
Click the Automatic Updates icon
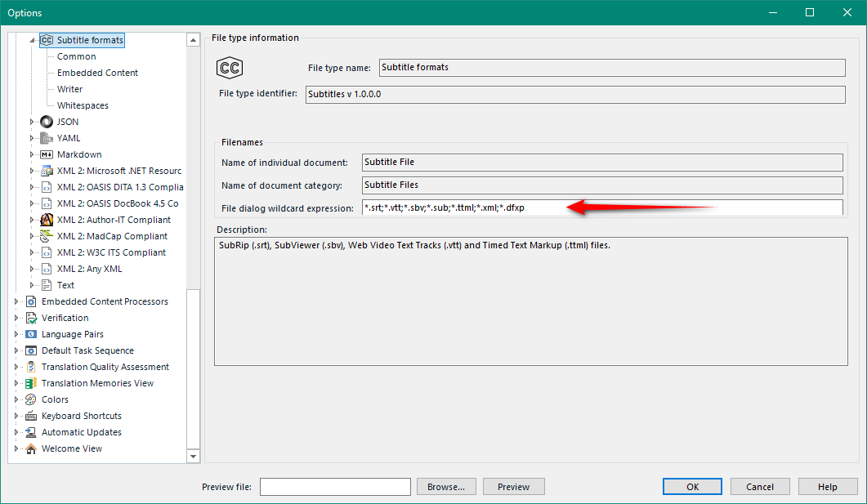[29, 431]
